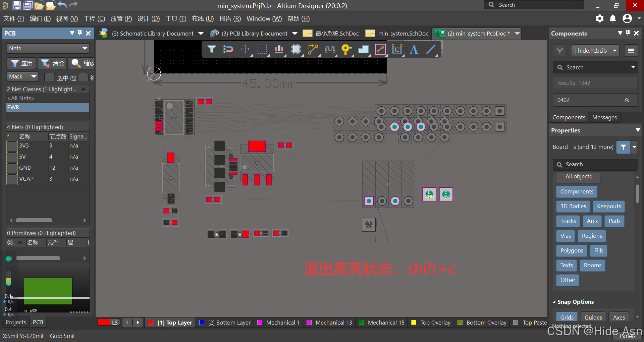Collapse the Snap Options section
The width and height of the screenshot is (644, 342).
pyautogui.click(x=554, y=302)
